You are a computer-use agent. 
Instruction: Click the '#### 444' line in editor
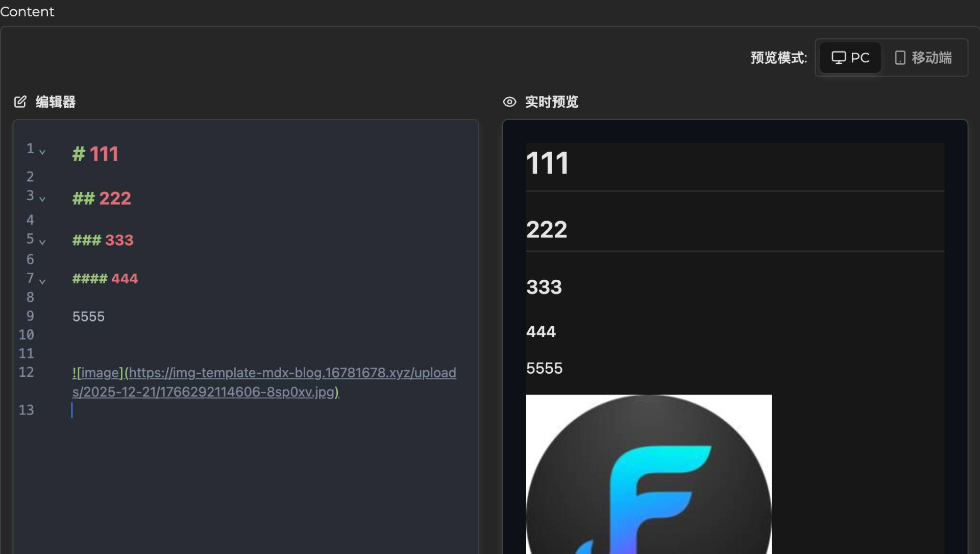click(105, 279)
